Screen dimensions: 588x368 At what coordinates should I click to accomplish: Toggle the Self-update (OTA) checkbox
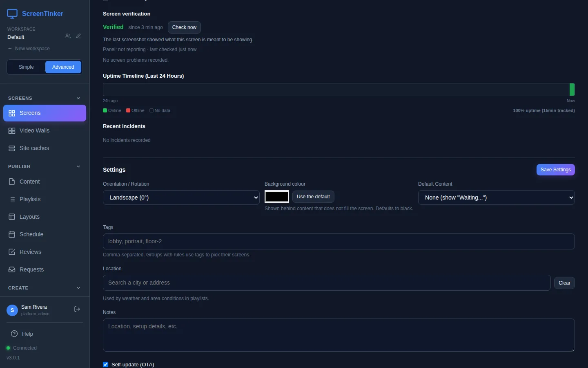point(106,364)
